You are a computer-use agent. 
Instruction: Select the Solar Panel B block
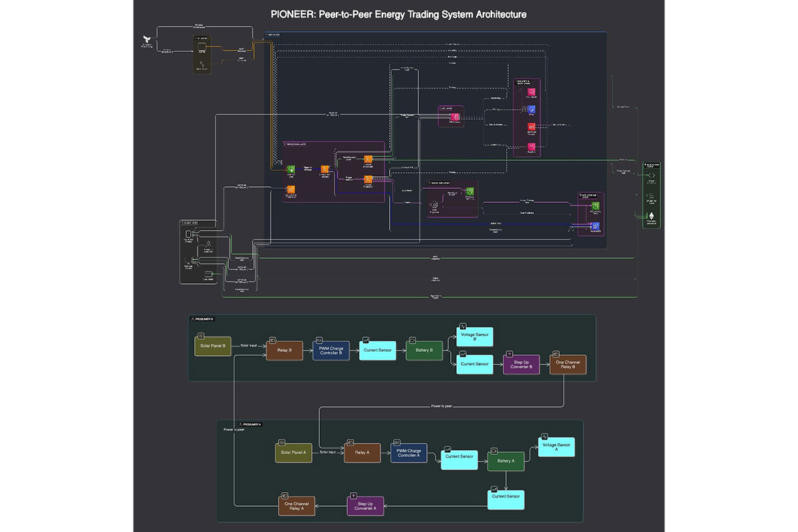213,346
